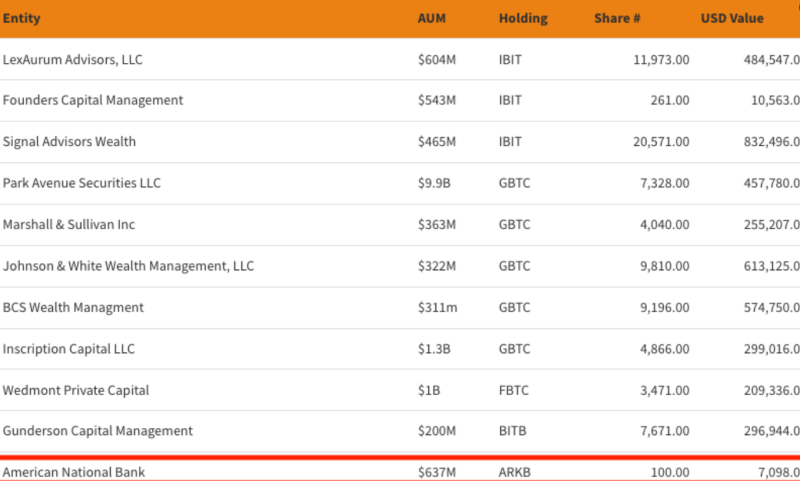Screen dimensions: 800x481
Task: Click the $363M AUM value
Action: tap(437, 224)
